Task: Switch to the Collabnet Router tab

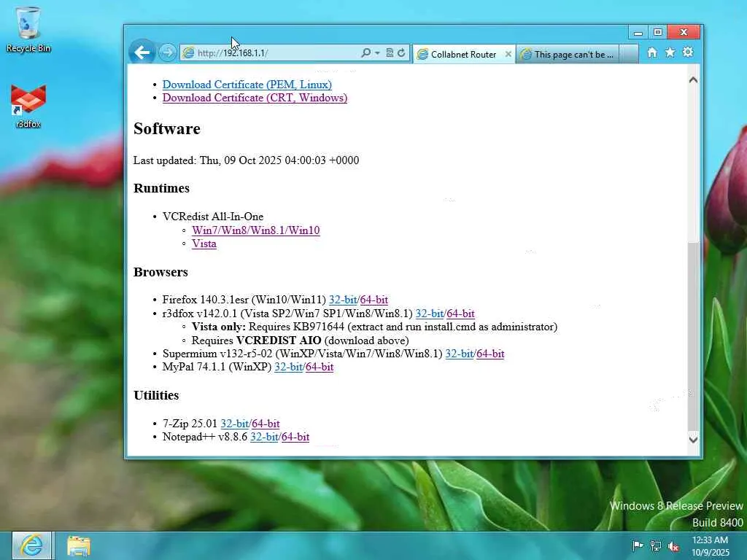Action: coord(463,54)
